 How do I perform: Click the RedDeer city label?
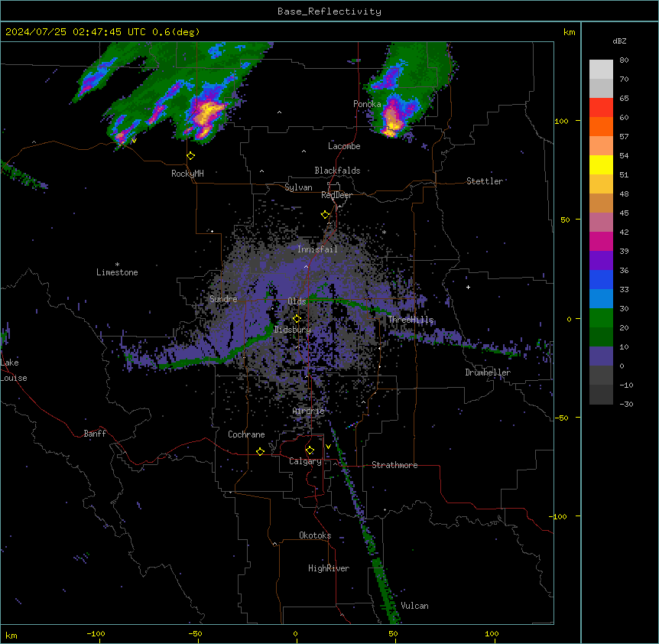pos(336,195)
